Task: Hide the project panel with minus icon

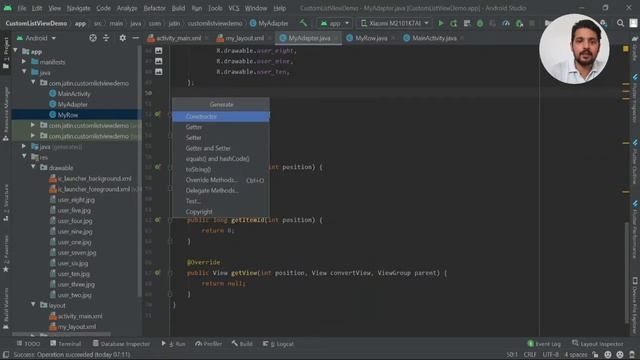Action: click(x=136, y=38)
